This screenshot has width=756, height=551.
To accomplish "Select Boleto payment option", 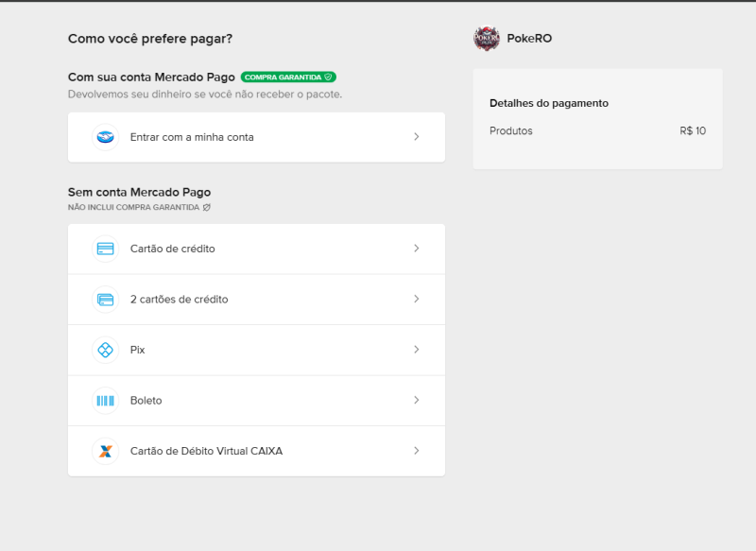I will click(146, 401).
